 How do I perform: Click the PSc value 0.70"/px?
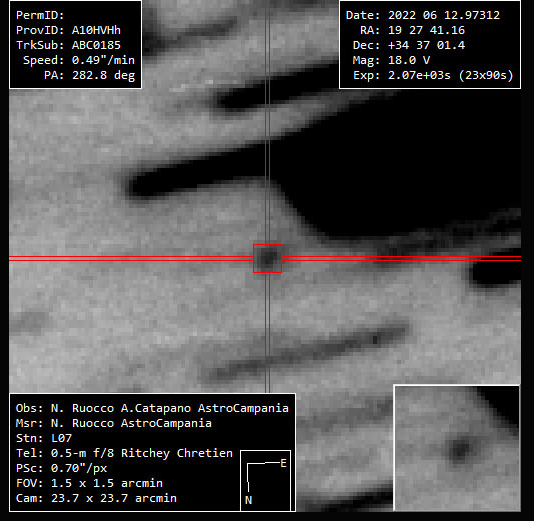click(x=79, y=468)
